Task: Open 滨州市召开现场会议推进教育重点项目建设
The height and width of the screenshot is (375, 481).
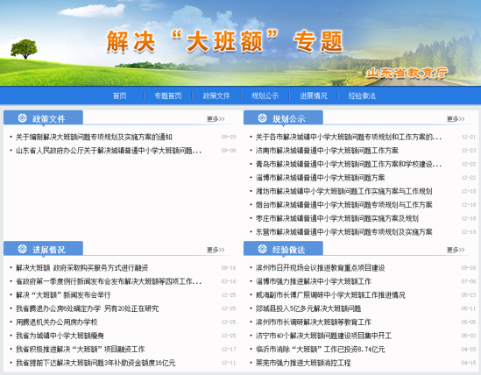Action: coord(320,268)
